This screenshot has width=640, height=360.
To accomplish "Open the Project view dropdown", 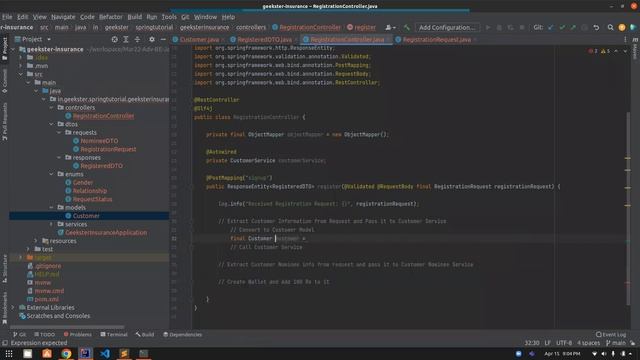I will coord(33,39).
